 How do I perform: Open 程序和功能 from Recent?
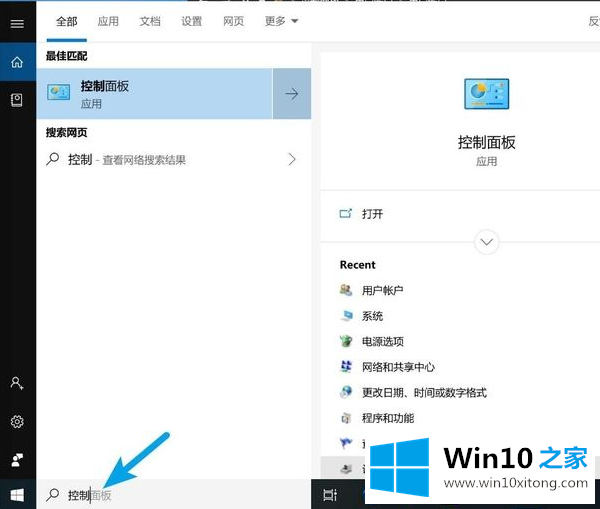388,418
